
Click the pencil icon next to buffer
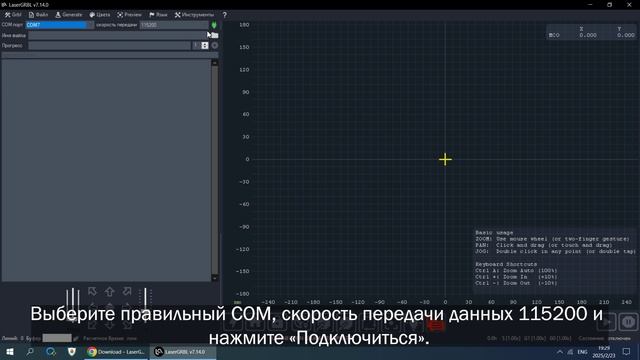click(76, 338)
